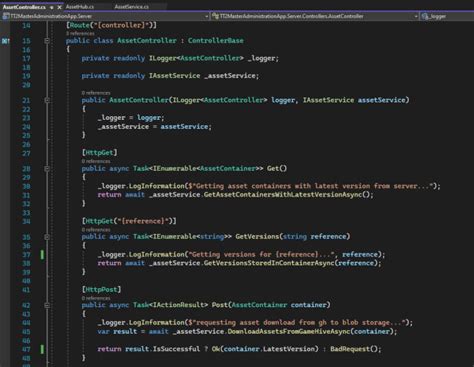Viewport: 474px width, 367px height.
Task: Click result.IsSuccessful on line 47
Action: click(x=162, y=349)
